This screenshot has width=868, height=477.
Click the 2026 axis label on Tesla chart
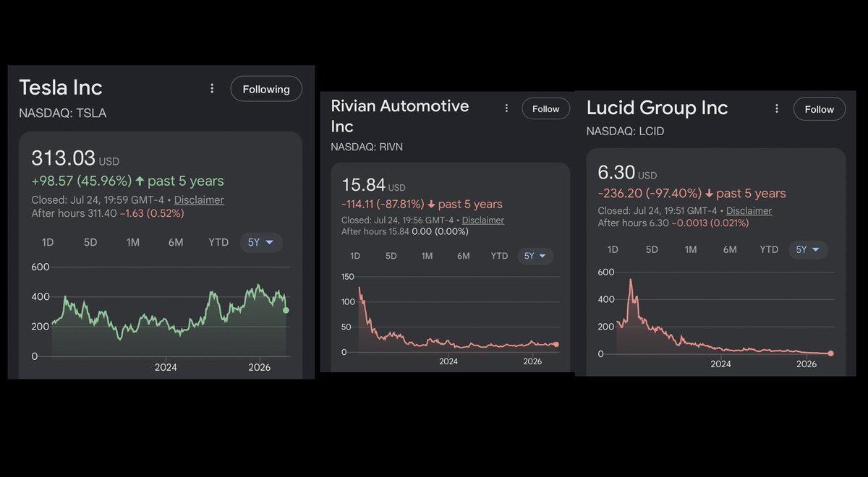259,367
